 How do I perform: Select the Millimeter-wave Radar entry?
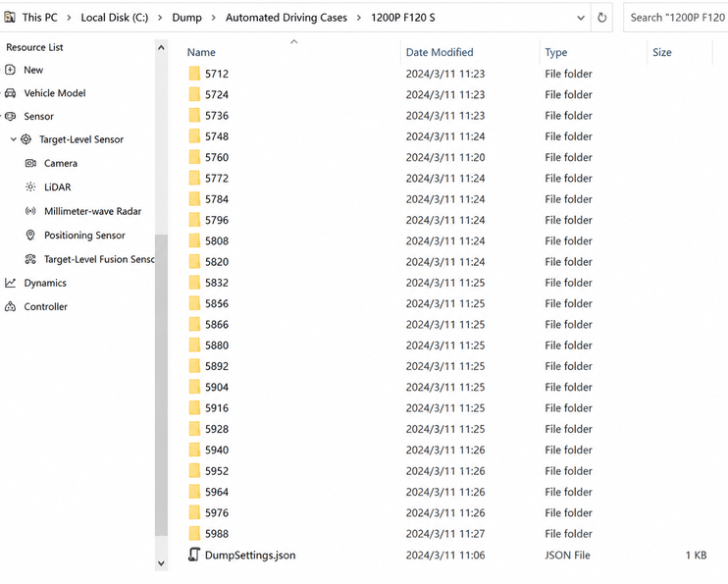[x=93, y=211]
